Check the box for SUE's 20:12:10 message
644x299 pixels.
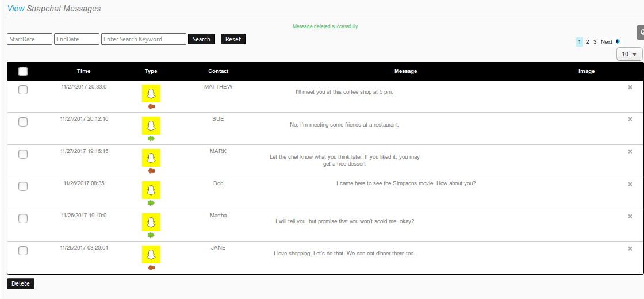pos(23,122)
